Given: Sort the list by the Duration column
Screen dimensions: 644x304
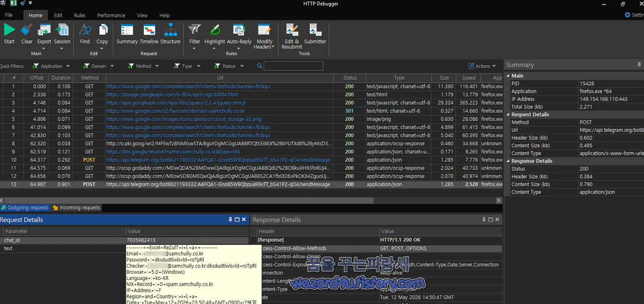Looking at the screenshot, I should 61,78.
